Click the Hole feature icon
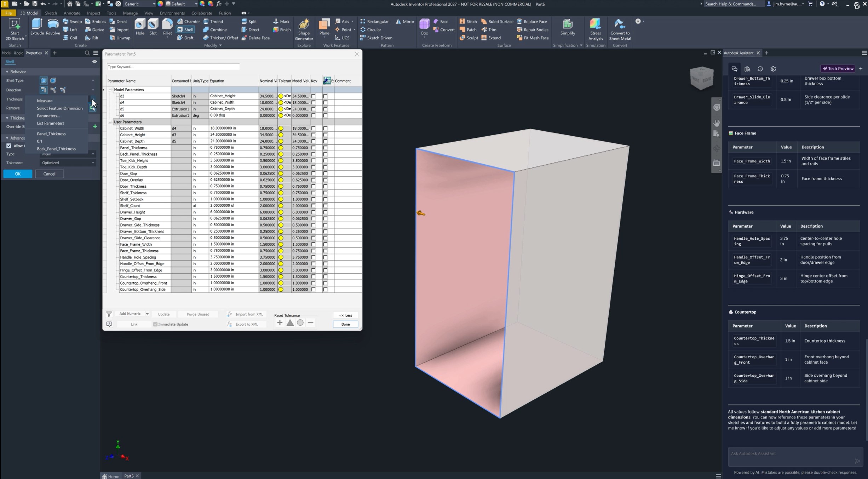The image size is (868, 479). (x=140, y=24)
